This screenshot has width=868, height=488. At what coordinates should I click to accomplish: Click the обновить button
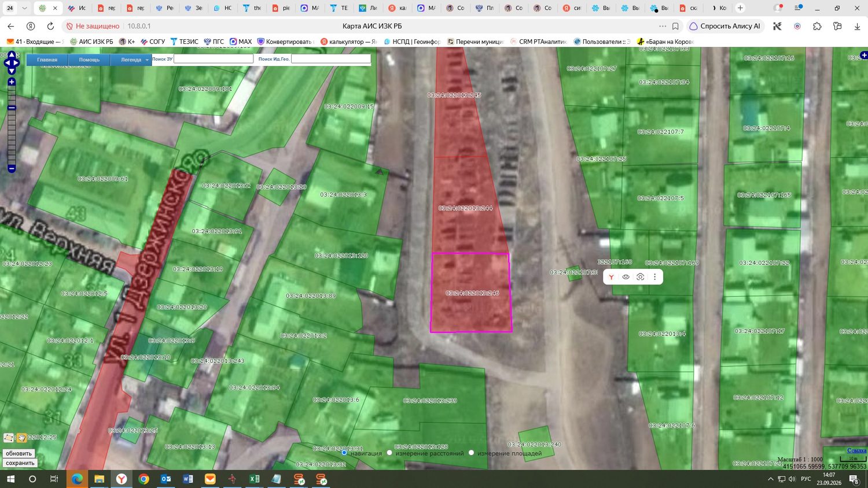pyautogui.click(x=19, y=453)
